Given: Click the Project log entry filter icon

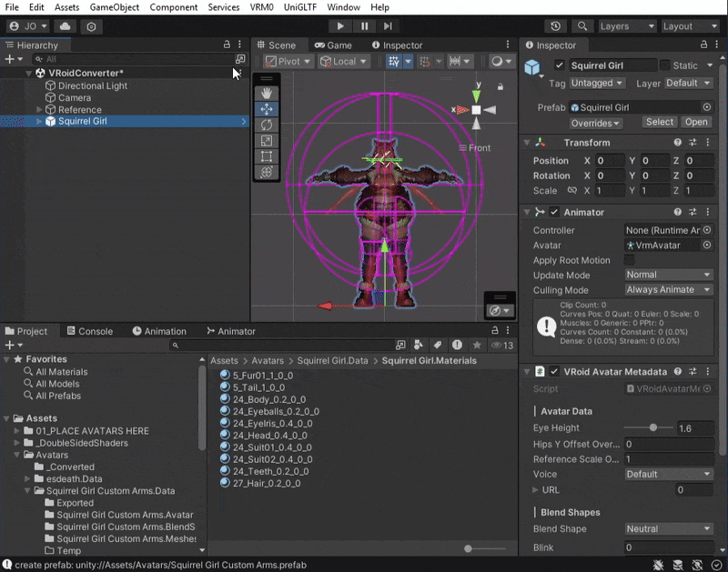Looking at the screenshot, I should 457,345.
